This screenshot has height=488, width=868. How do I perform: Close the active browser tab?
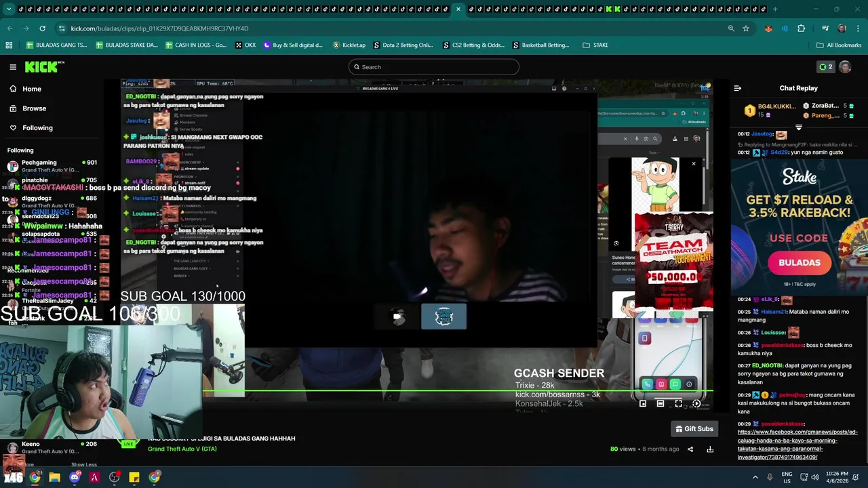pos(458,9)
